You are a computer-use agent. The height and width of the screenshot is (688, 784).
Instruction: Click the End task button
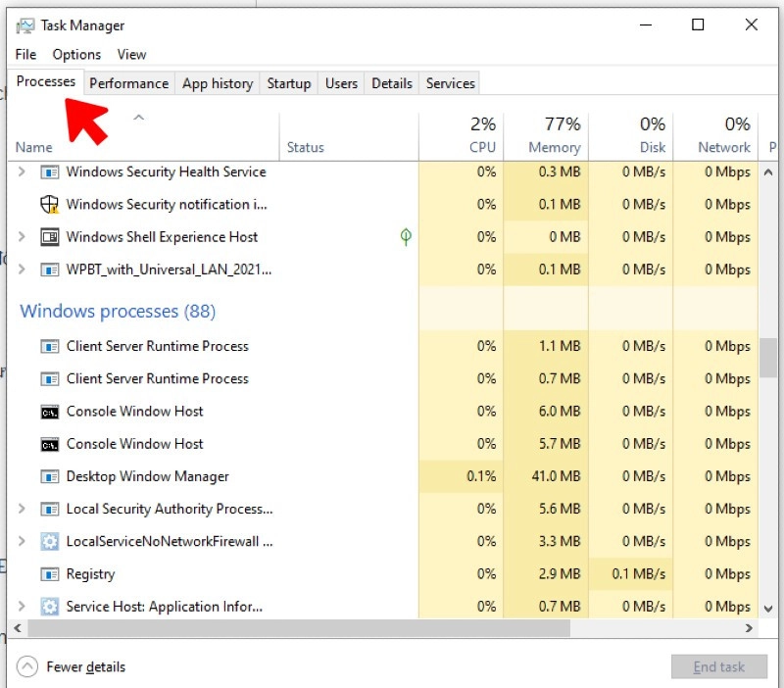[719, 667]
